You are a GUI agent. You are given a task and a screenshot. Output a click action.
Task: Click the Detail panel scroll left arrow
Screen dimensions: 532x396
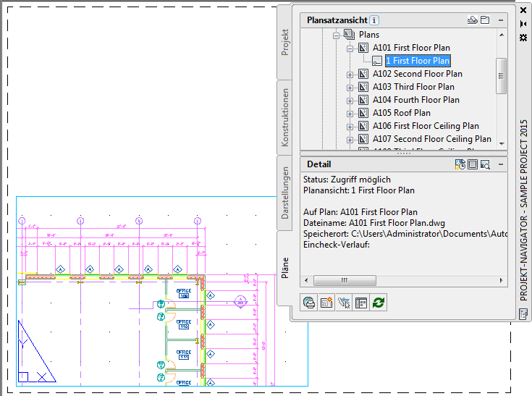306,280
